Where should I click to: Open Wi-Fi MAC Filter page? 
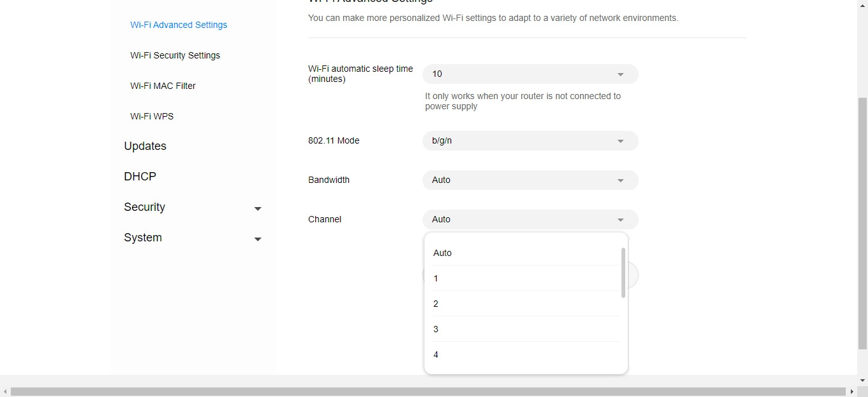pyautogui.click(x=163, y=86)
